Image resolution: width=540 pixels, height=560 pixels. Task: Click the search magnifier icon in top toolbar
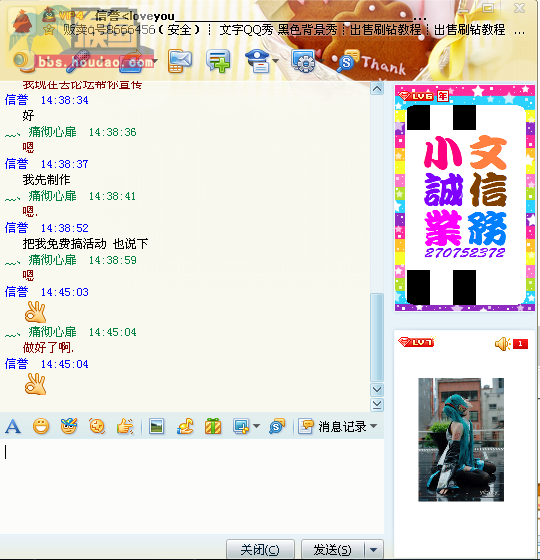[348, 61]
